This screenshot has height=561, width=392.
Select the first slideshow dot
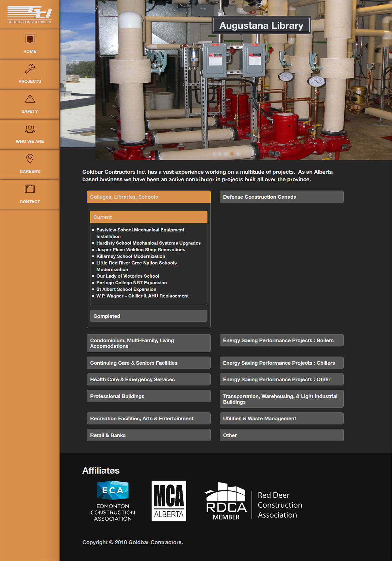click(x=214, y=154)
